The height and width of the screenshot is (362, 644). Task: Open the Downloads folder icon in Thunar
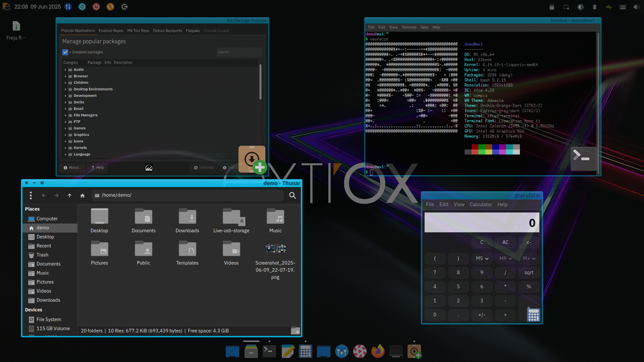187,217
